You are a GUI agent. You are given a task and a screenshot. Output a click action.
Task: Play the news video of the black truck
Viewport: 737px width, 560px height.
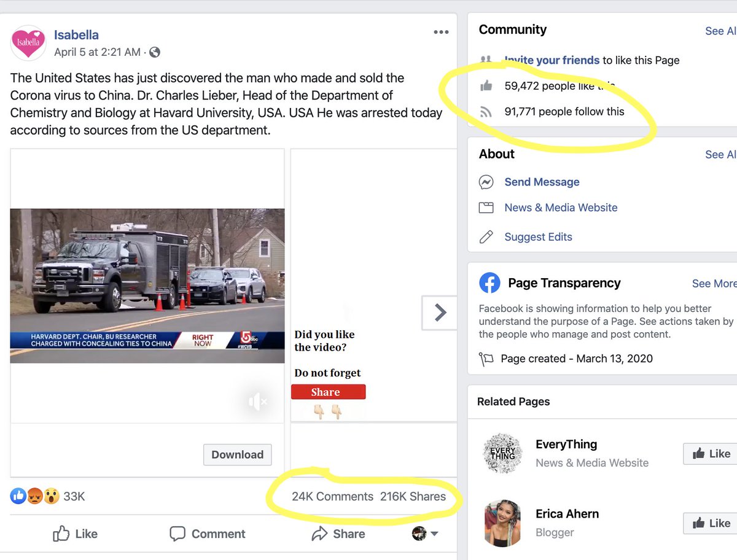click(147, 286)
